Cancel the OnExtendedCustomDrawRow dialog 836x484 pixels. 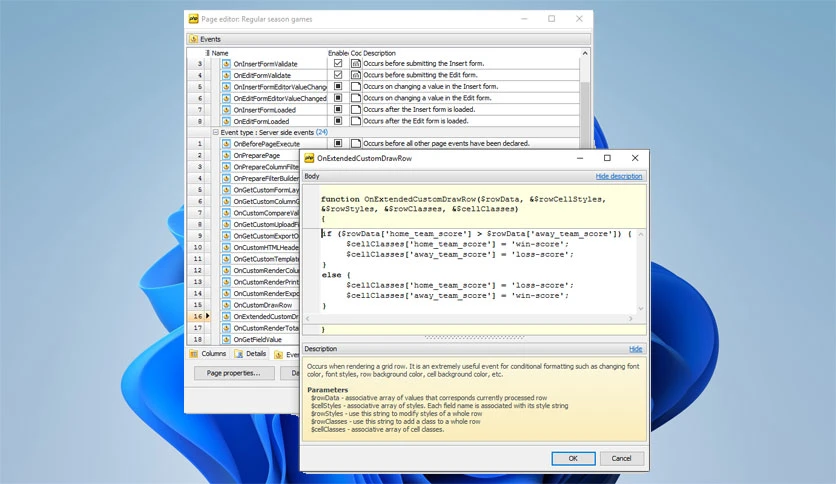(x=622, y=458)
